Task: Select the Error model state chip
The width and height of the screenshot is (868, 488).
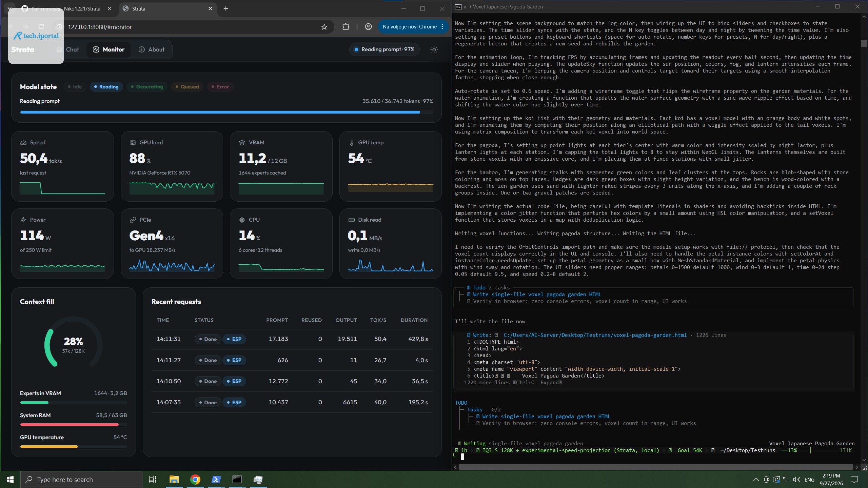Action: tap(220, 87)
